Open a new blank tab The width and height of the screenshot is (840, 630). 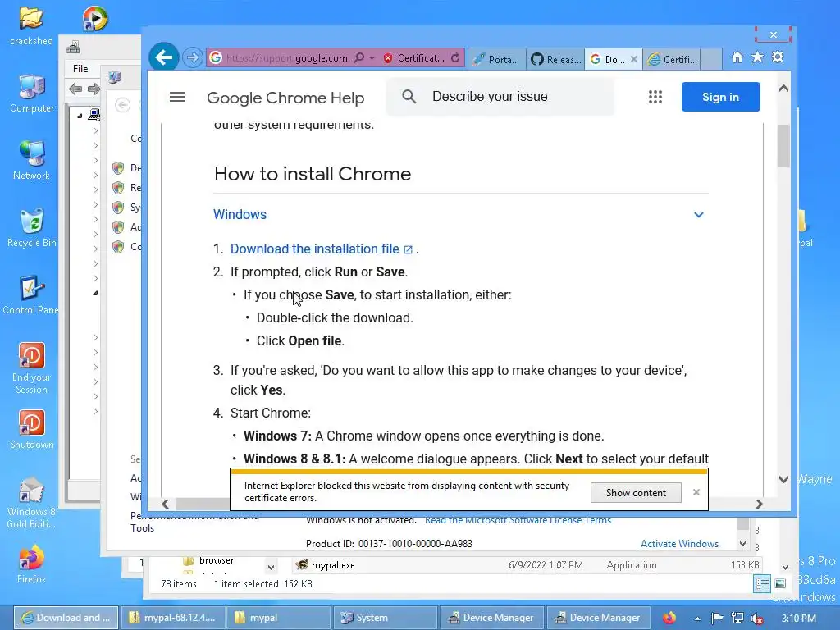coord(711,59)
